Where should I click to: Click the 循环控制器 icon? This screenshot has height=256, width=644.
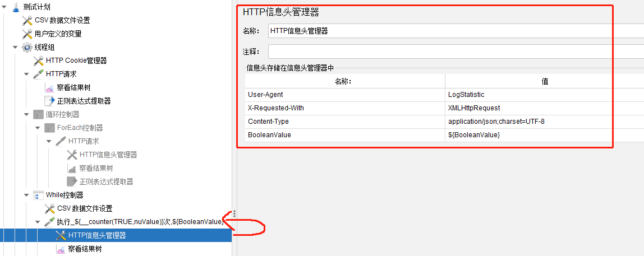[39, 114]
